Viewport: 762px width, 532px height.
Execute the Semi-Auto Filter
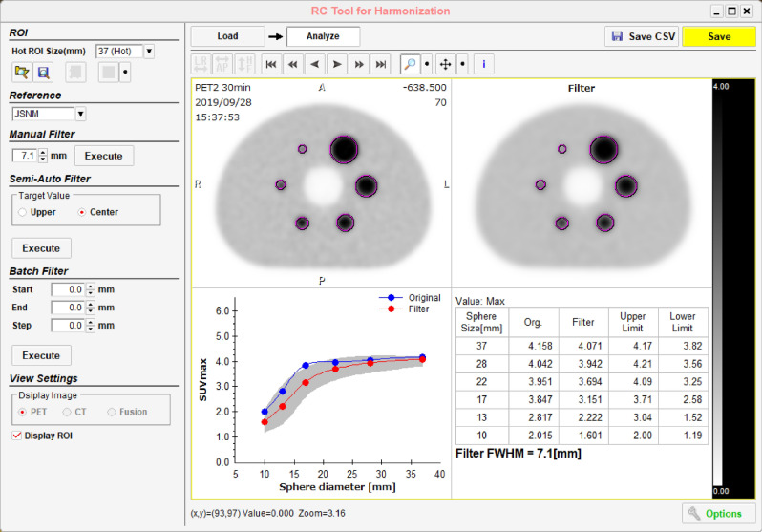click(41, 248)
